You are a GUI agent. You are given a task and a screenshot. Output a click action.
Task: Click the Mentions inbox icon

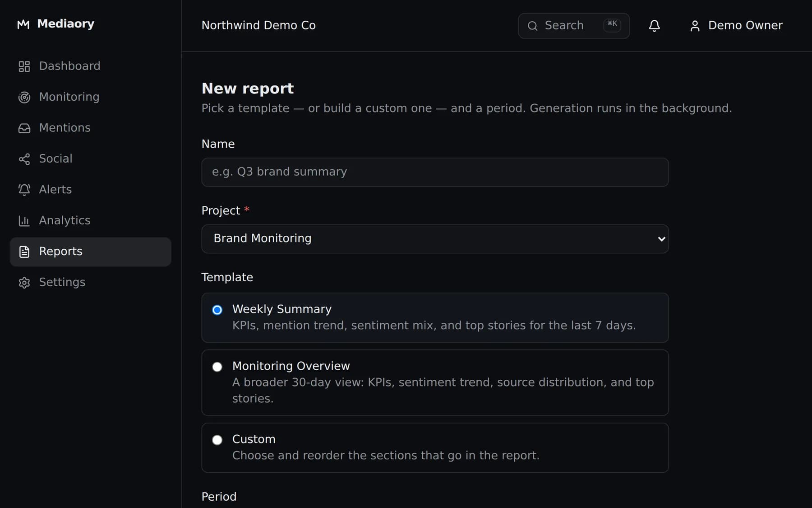click(24, 128)
